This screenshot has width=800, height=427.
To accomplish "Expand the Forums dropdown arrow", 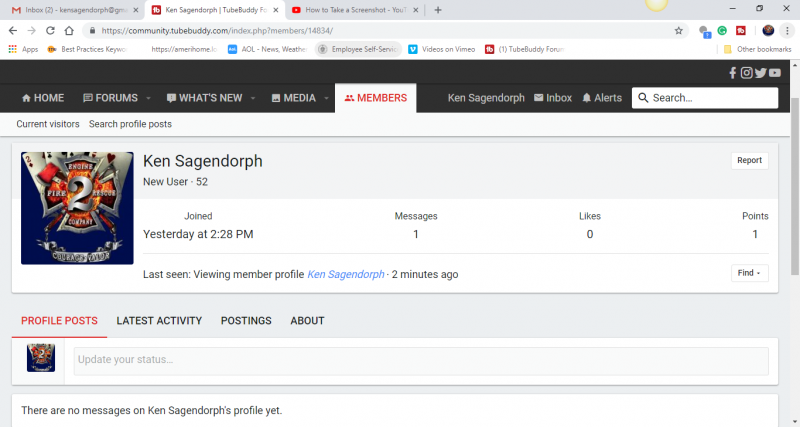I will tap(148, 99).
